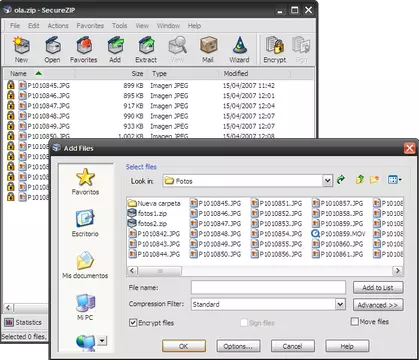Go up one folder level icon
Image resolution: width=419 pixels, height=360 pixels.
pyautogui.click(x=359, y=180)
